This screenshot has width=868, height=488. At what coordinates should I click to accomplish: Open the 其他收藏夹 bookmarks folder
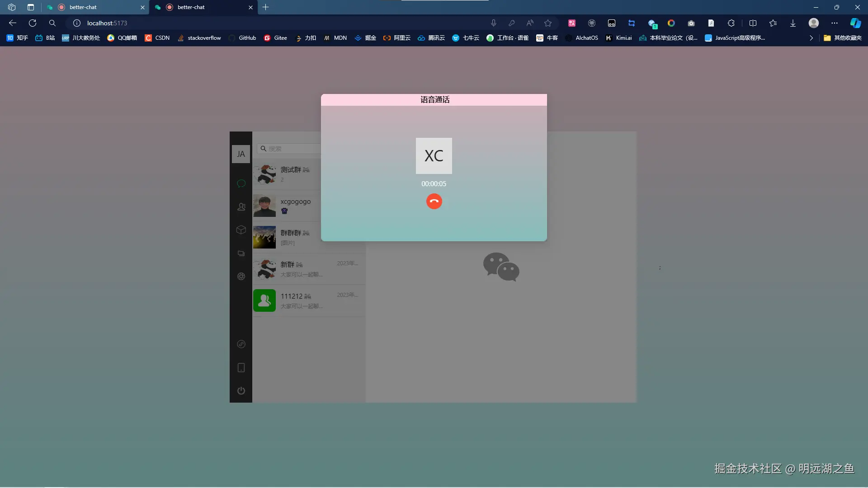pos(842,38)
